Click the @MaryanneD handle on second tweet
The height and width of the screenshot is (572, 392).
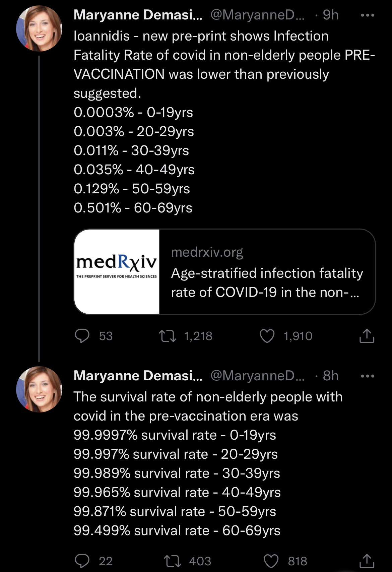point(257,376)
